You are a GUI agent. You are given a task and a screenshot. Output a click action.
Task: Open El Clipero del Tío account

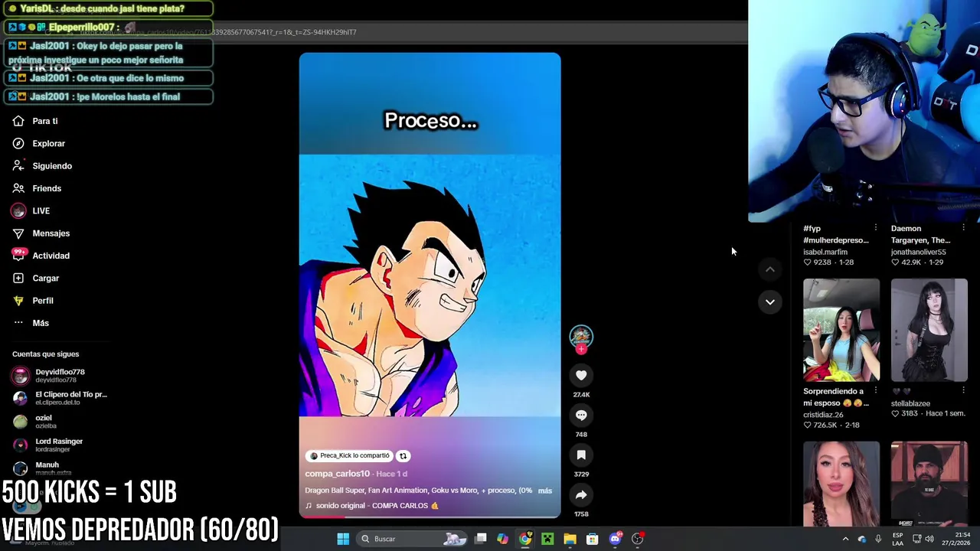[x=60, y=398]
